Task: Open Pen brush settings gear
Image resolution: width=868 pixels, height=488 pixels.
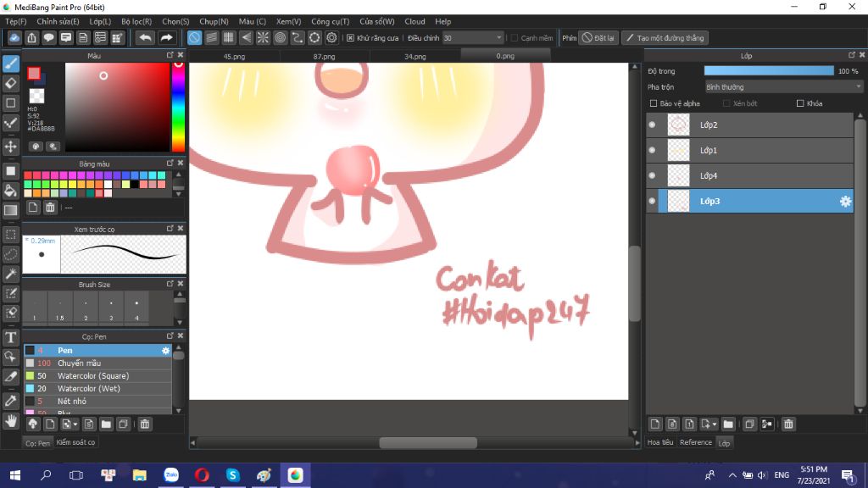Action: pyautogui.click(x=165, y=350)
